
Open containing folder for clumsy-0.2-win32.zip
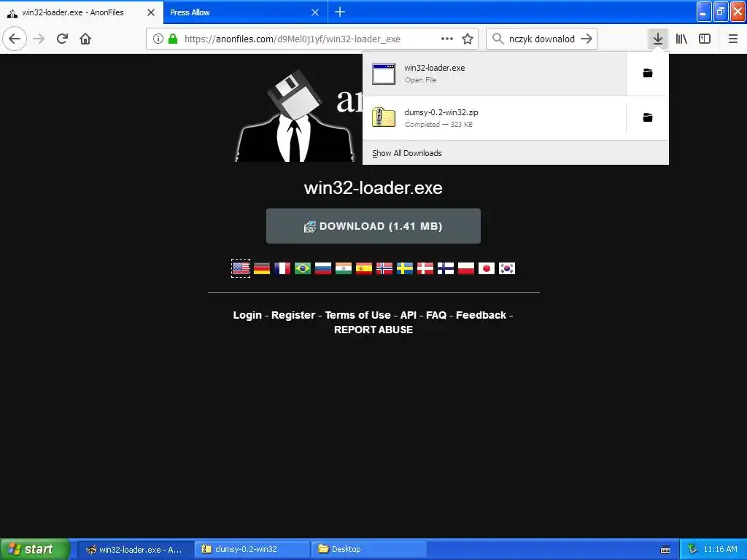[x=648, y=117]
